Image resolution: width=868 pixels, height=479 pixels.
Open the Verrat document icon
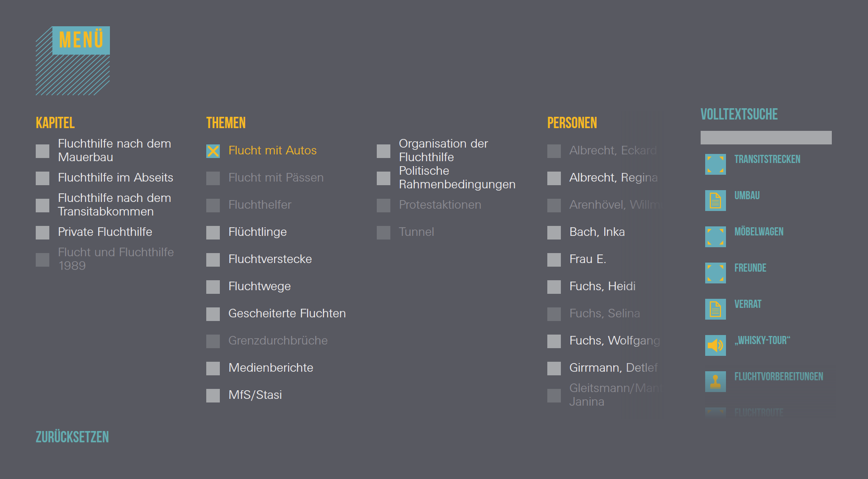coord(715,309)
